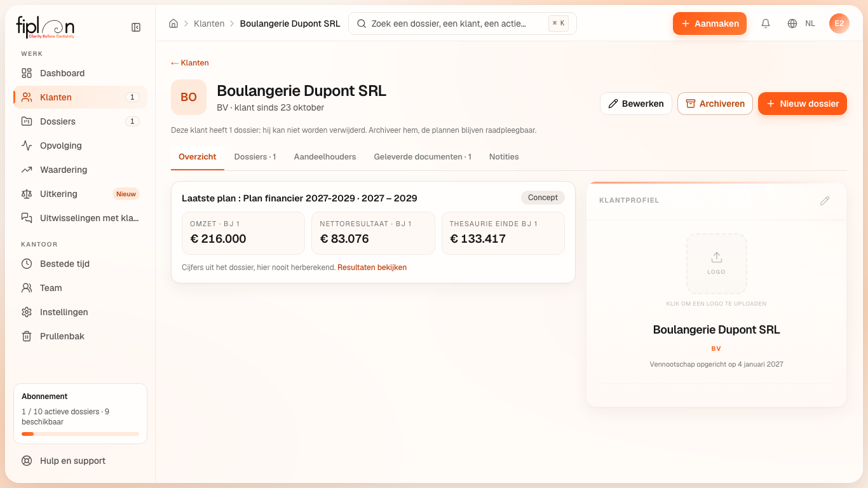This screenshot has width=868, height=488.
Task: Go back via the ← Klanten link
Action: [190, 63]
